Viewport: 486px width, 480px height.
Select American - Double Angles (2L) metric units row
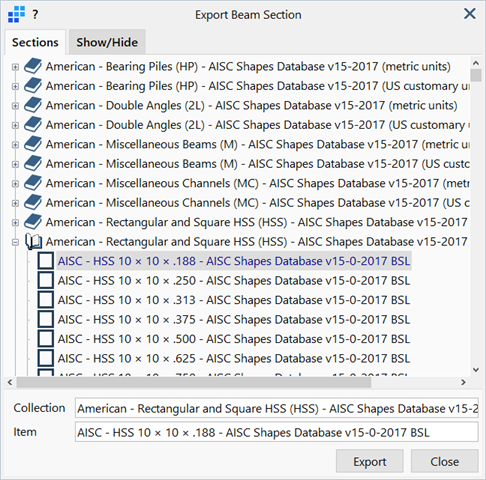pos(251,105)
